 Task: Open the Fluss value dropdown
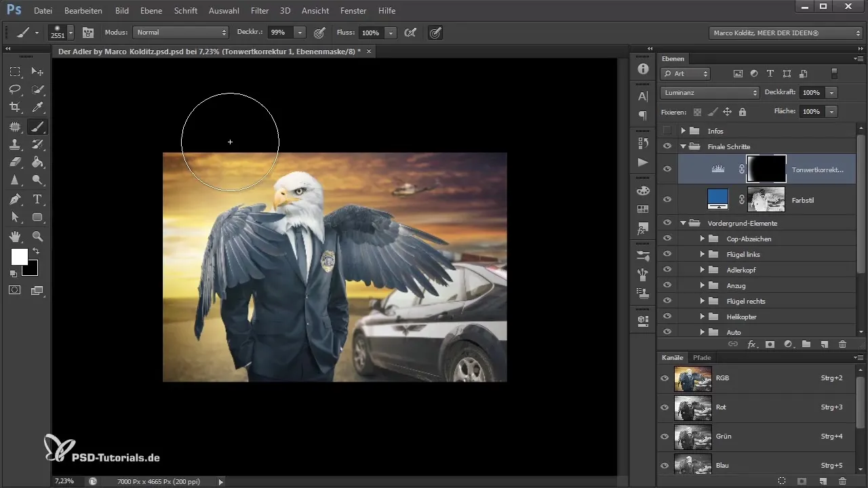point(391,32)
